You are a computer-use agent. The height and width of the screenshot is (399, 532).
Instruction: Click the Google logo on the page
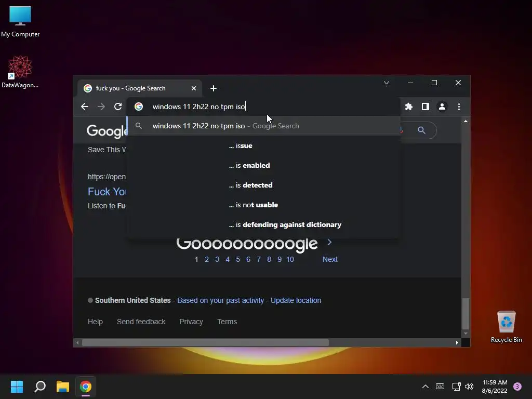(x=107, y=131)
